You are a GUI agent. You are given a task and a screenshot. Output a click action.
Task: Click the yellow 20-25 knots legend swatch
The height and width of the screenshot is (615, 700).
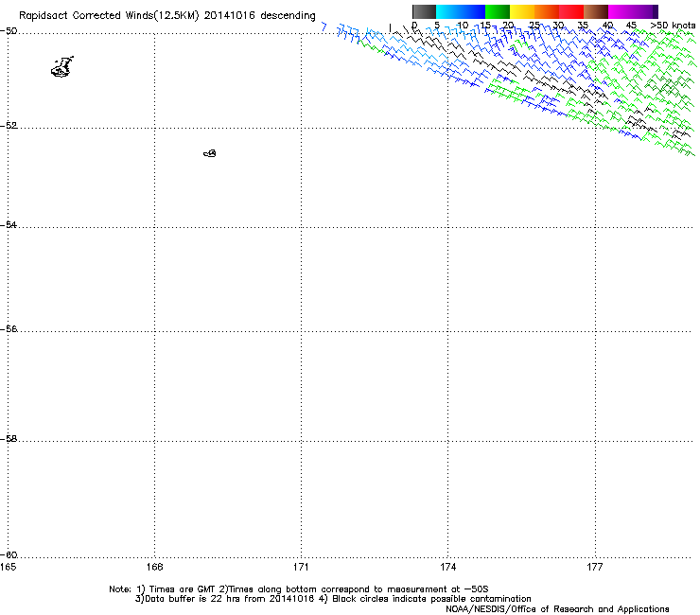coord(522,11)
